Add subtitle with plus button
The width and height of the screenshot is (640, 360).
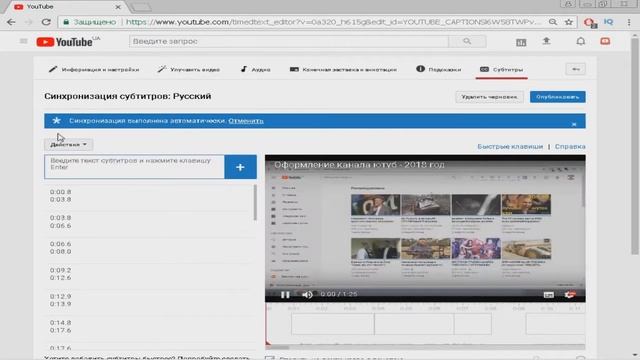tap(240, 167)
